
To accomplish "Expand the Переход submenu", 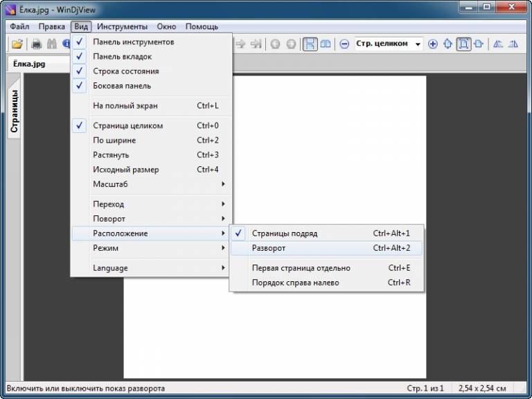I will tap(151, 204).
